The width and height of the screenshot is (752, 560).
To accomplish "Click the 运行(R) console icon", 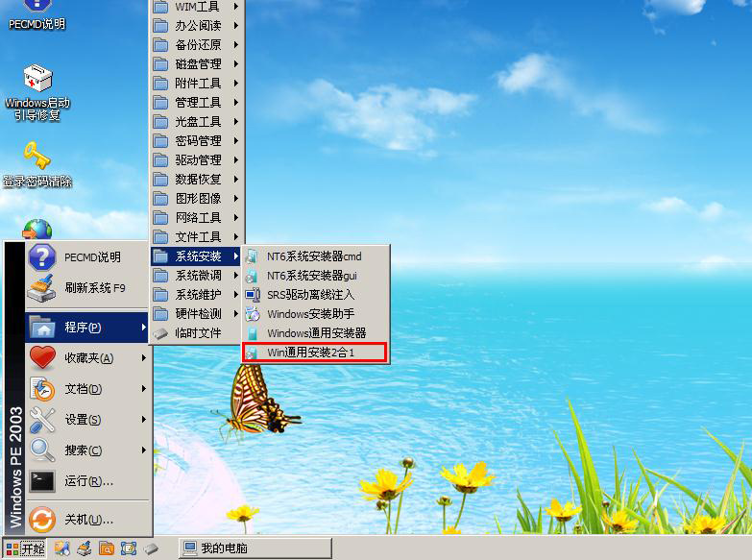I will (42, 481).
